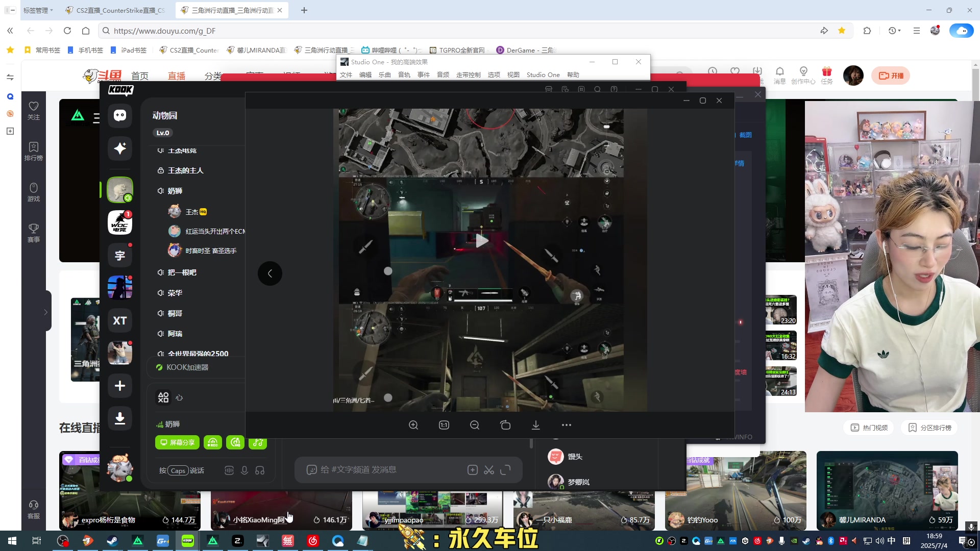The image size is (980, 551).
Task: Click 直播 in Douyu navigation
Action: (177, 76)
